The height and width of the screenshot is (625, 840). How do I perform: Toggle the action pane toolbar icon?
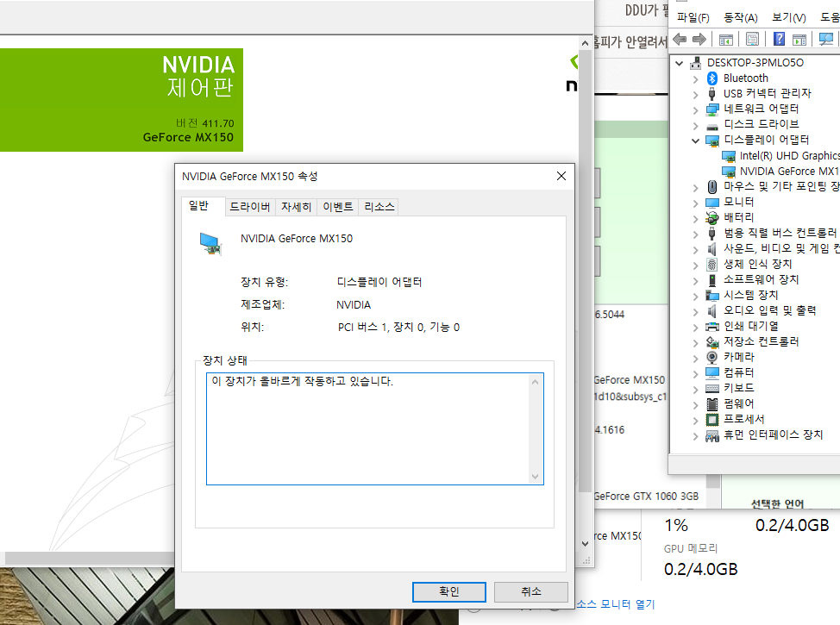point(799,39)
